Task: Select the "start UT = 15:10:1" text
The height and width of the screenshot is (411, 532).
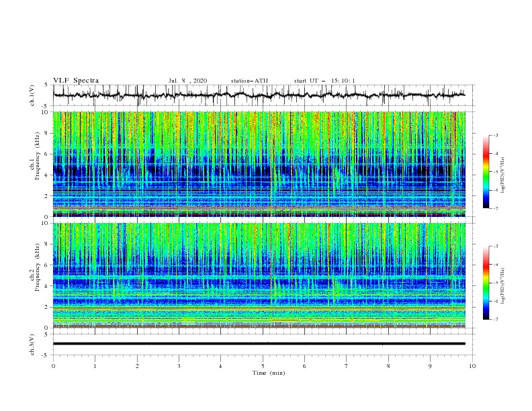Action: 324,81
